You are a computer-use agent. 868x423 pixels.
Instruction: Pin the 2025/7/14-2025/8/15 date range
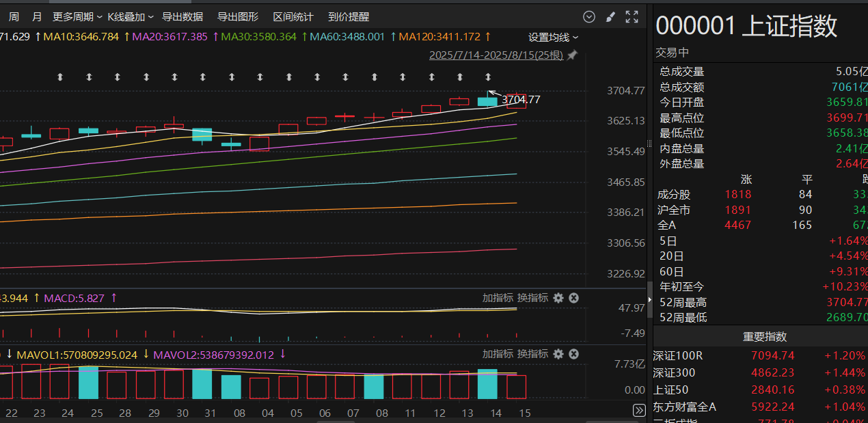coord(572,55)
